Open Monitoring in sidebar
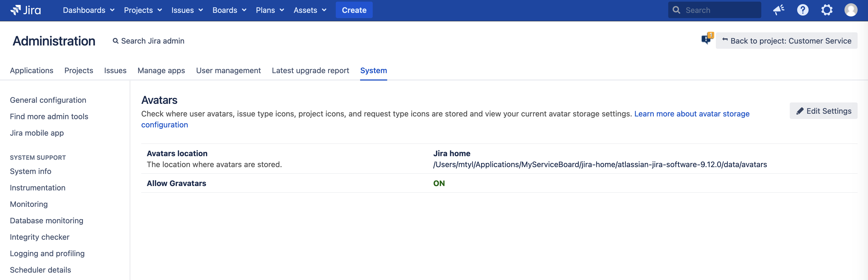Viewport: 868px width, 280px height. (x=29, y=204)
